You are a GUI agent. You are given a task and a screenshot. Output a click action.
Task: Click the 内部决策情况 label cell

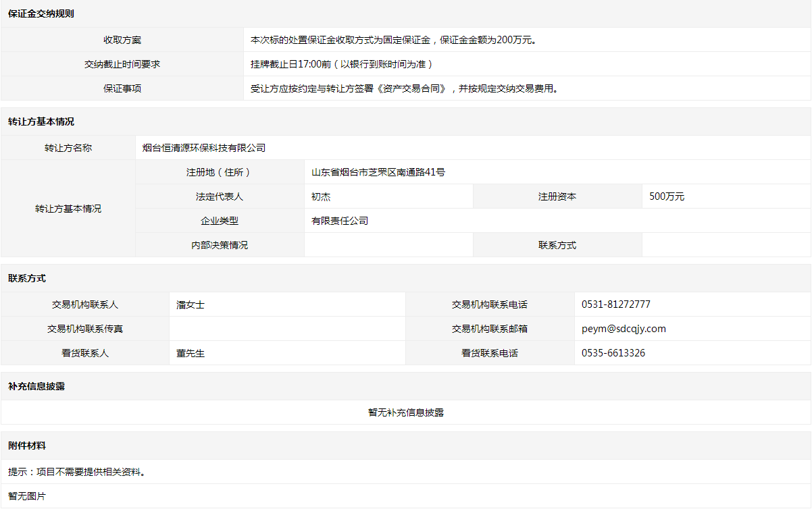pyautogui.click(x=220, y=245)
